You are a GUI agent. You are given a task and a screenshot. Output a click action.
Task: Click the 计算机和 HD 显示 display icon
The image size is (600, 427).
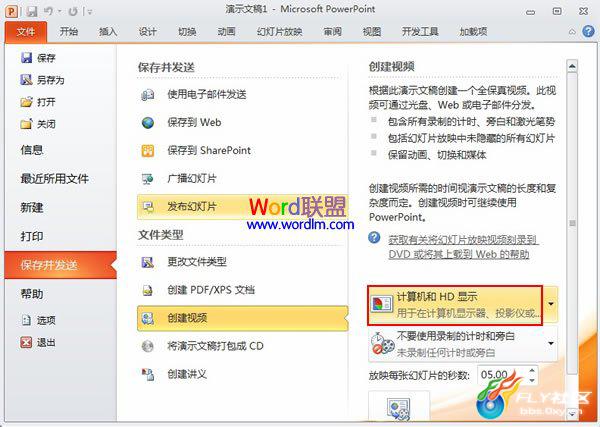(x=382, y=304)
